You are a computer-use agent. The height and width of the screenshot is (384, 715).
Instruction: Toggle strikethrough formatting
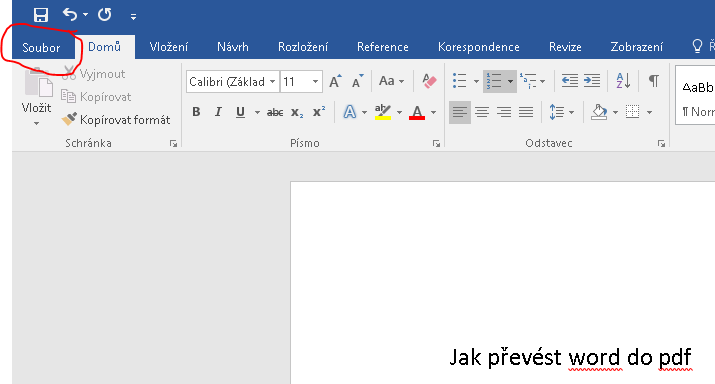click(x=275, y=112)
